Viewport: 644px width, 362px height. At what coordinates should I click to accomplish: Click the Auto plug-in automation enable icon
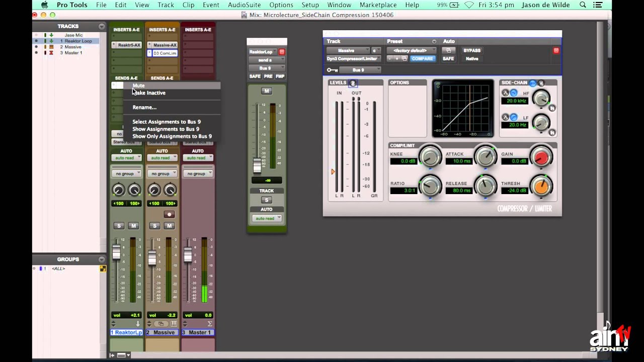(448, 50)
